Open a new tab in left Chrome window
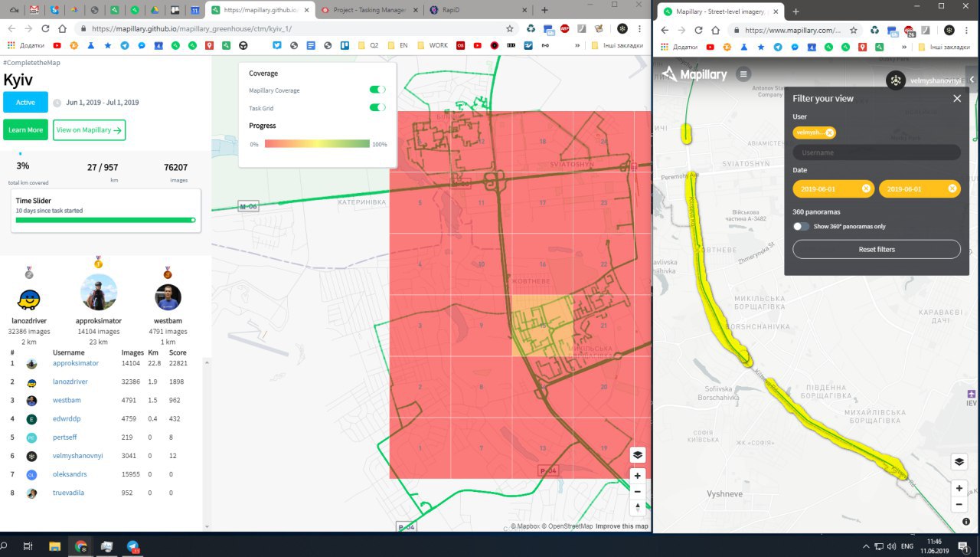 [544, 10]
